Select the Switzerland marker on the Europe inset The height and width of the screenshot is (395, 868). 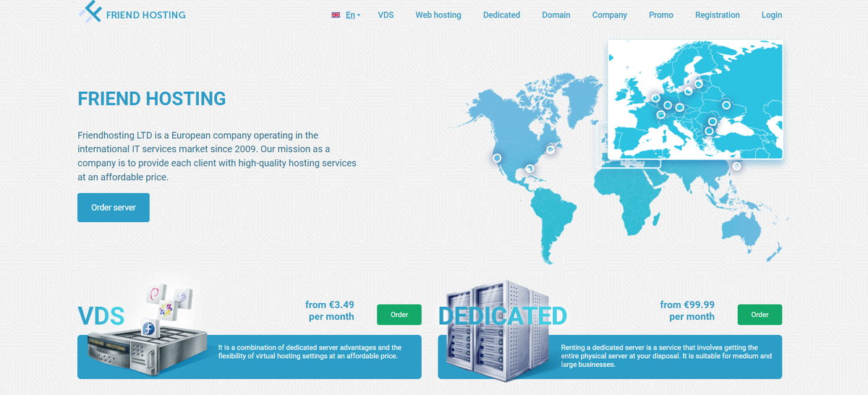660,114
